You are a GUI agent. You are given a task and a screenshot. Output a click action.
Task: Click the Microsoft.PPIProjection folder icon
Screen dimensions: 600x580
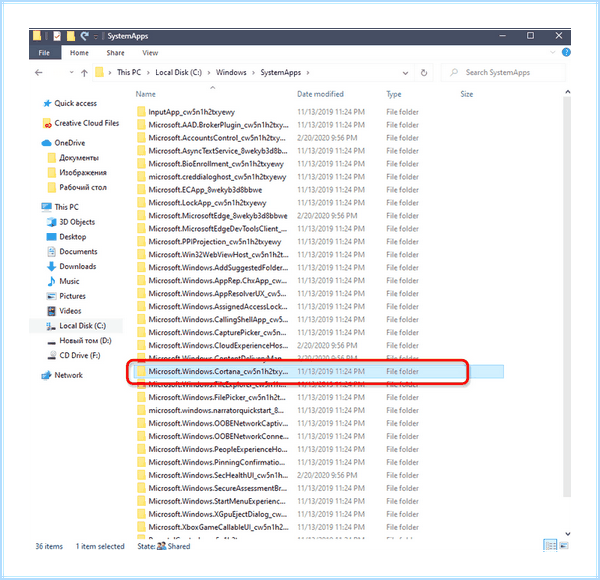click(141, 242)
